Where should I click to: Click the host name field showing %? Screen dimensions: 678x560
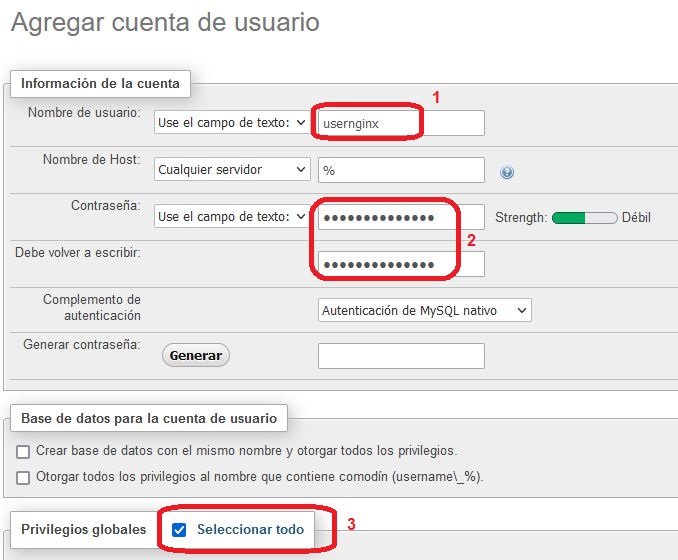click(x=400, y=170)
